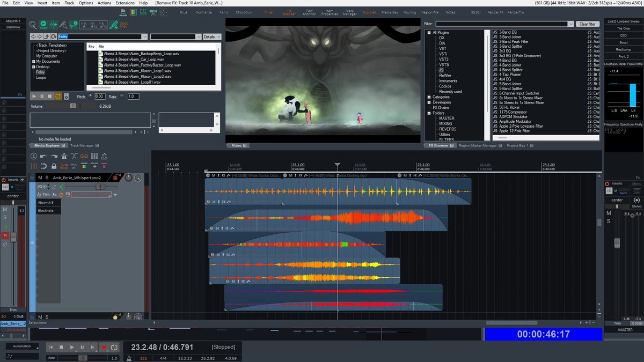
Task: Solo the Amb_Eerie_WhisperLoop2 track
Action: click(47, 178)
